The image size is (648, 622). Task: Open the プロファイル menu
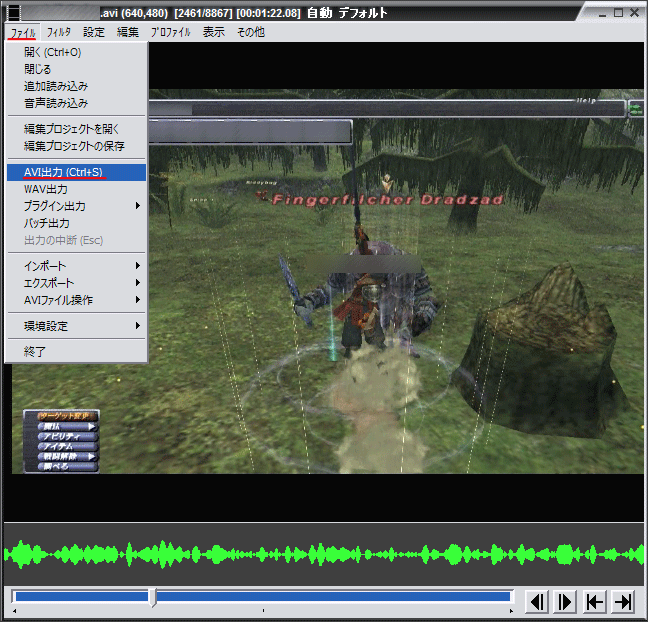pyautogui.click(x=170, y=32)
